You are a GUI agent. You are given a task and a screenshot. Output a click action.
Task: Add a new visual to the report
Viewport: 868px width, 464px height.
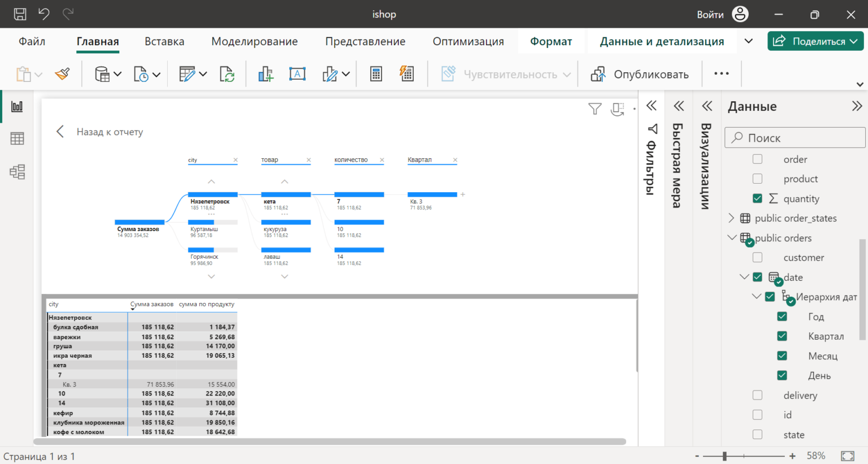[x=266, y=73]
